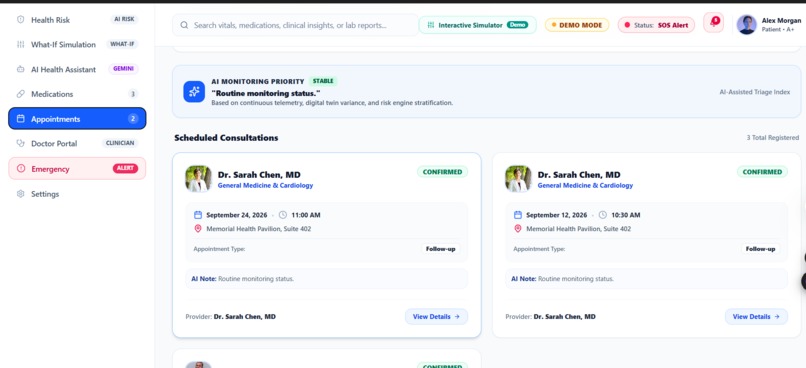Click the AI-Assisted Triage Index label
This screenshot has height=368, width=806.
755,92
